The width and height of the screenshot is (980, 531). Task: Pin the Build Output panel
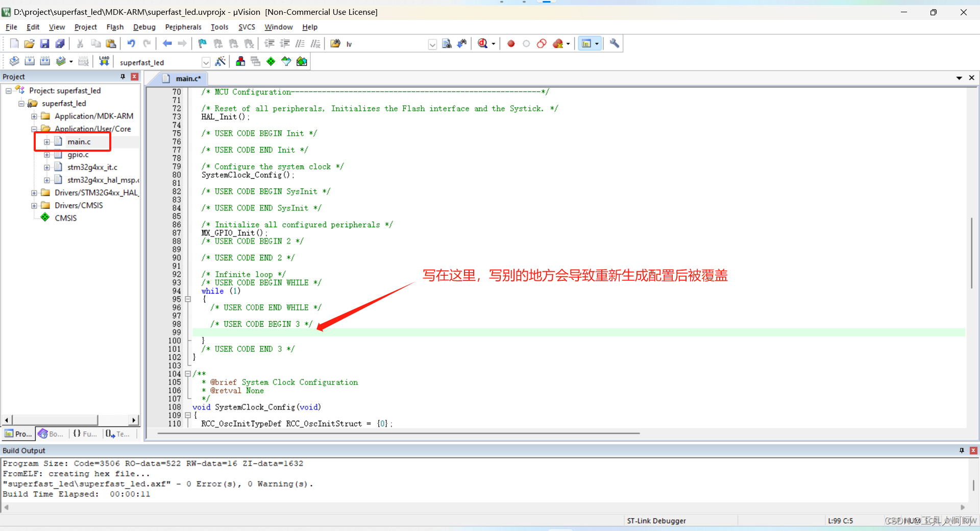[962, 450]
